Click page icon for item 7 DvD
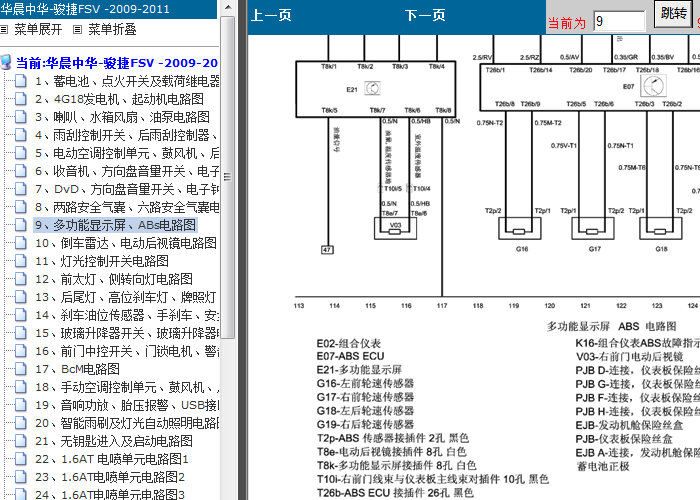Screen dimensions: 700x500 click(21, 189)
